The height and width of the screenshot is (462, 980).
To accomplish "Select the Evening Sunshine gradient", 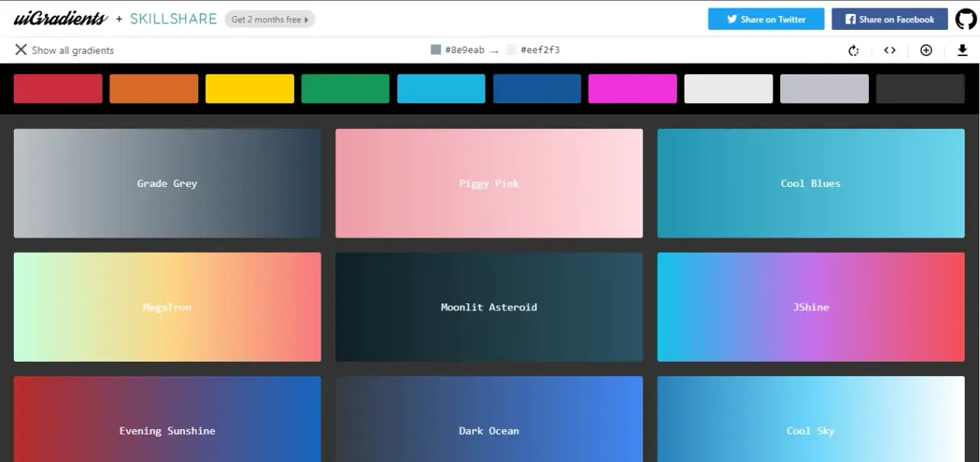I will click(167, 419).
